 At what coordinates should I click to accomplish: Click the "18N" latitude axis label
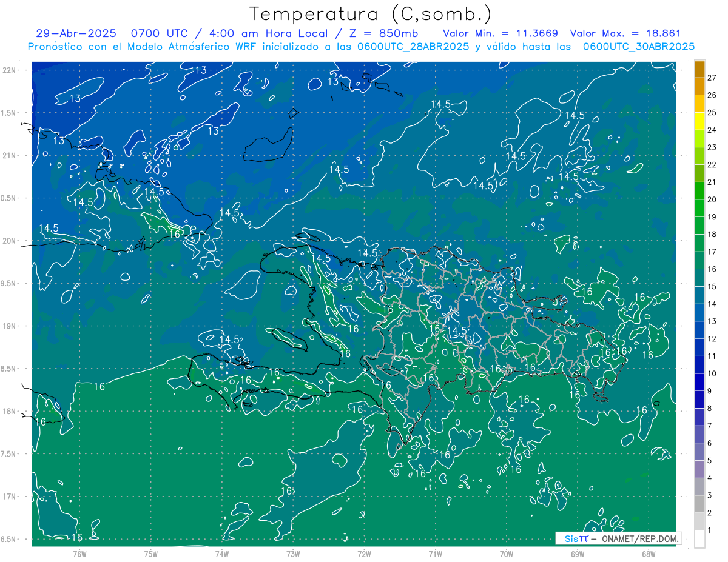click(x=9, y=412)
